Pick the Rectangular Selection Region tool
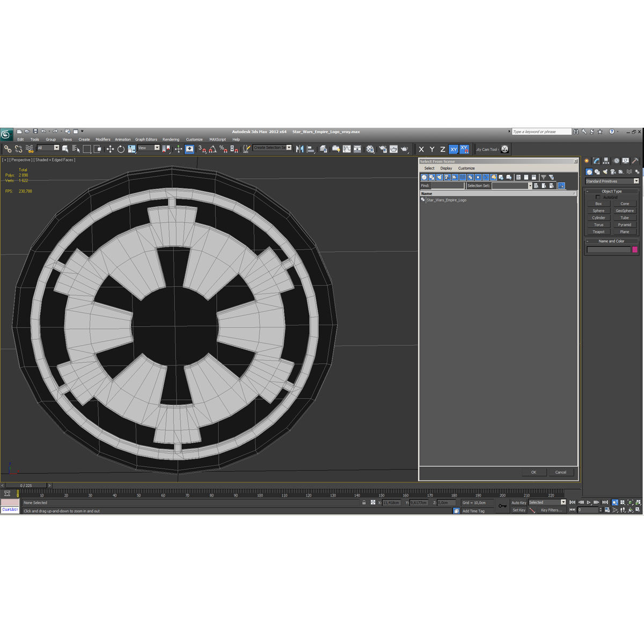The image size is (644, 644). click(x=87, y=149)
